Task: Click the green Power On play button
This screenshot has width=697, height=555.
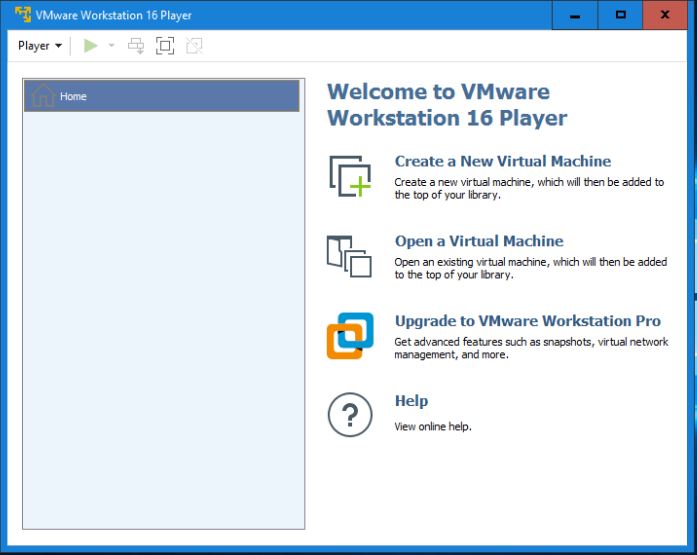Action: [90, 45]
